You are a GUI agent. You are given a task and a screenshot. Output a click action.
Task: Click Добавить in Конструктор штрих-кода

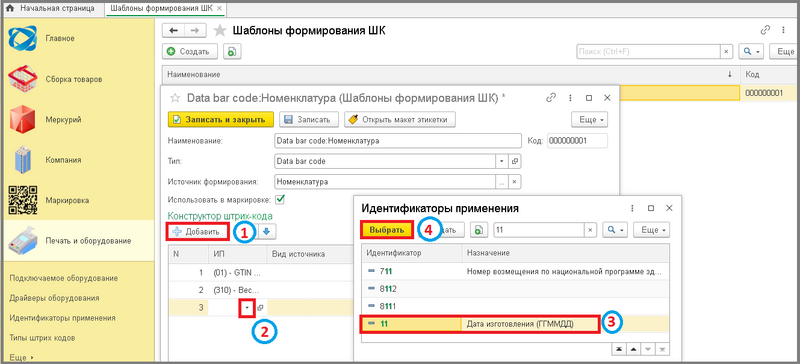point(198,232)
